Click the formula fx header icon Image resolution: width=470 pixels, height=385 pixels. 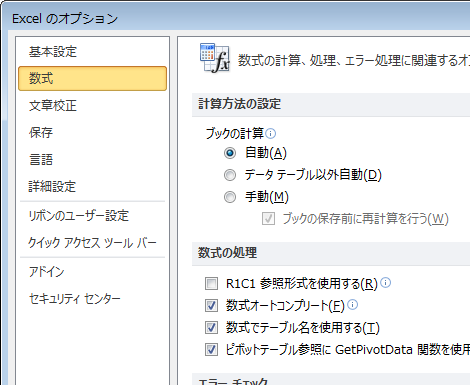pyautogui.click(x=215, y=58)
